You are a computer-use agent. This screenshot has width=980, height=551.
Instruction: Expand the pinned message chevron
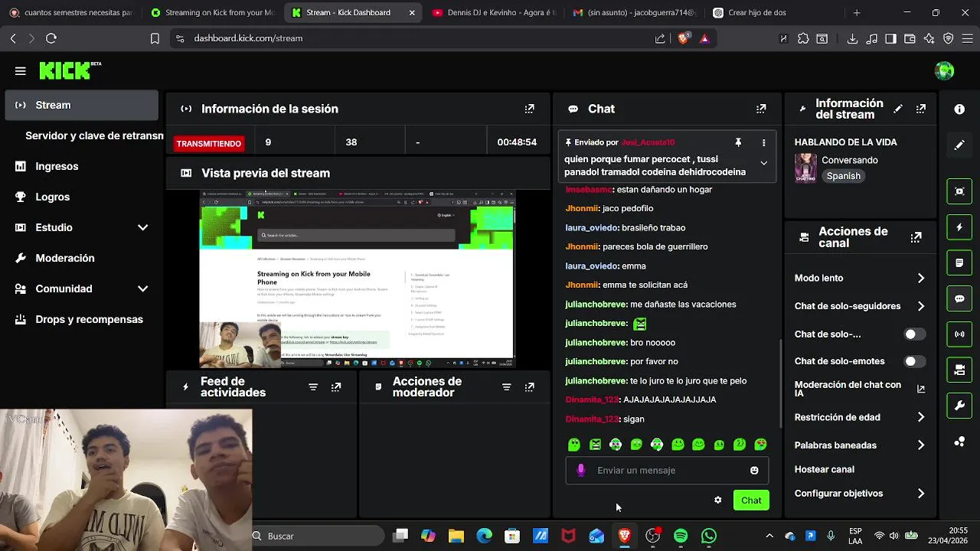click(x=763, y=163)
